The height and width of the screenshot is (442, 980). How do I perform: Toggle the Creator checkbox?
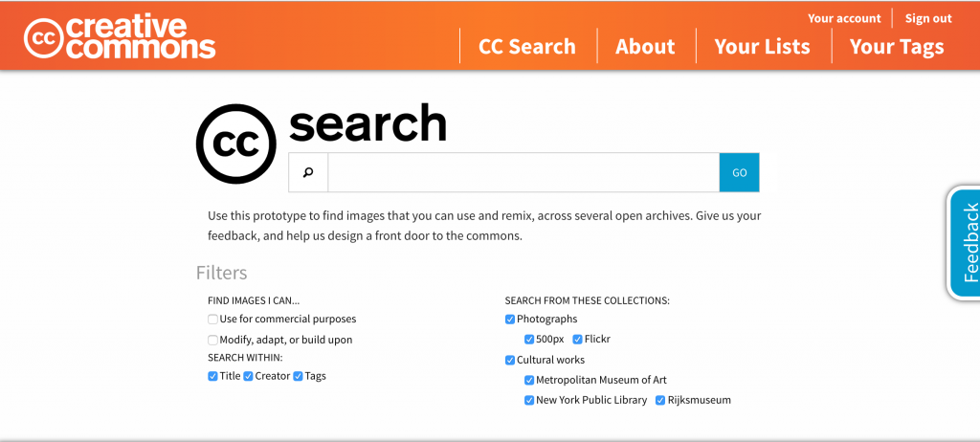pyautogui.click(x=248, y=376)
